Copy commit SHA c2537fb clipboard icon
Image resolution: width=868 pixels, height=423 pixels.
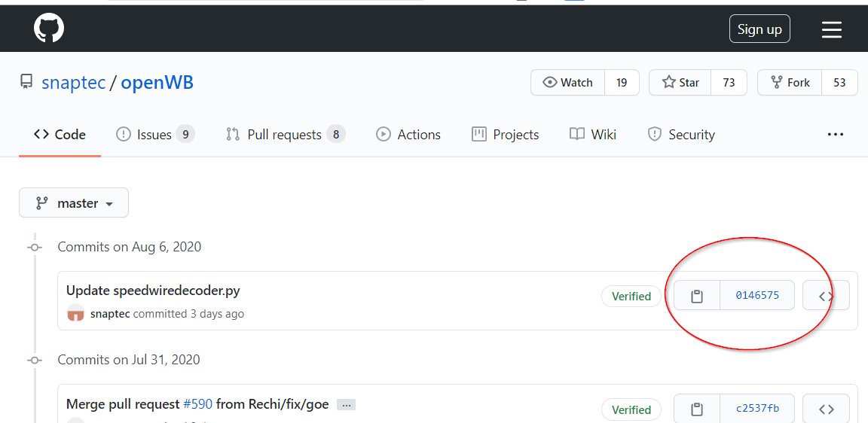click(x=697, y=409)
